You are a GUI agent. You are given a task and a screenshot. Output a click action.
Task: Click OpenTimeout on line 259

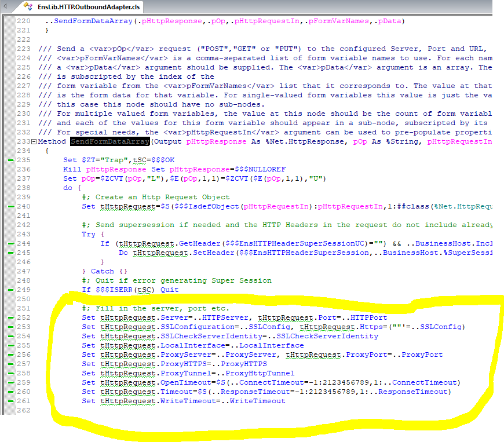pyautogui.click(x=186, y=382)
